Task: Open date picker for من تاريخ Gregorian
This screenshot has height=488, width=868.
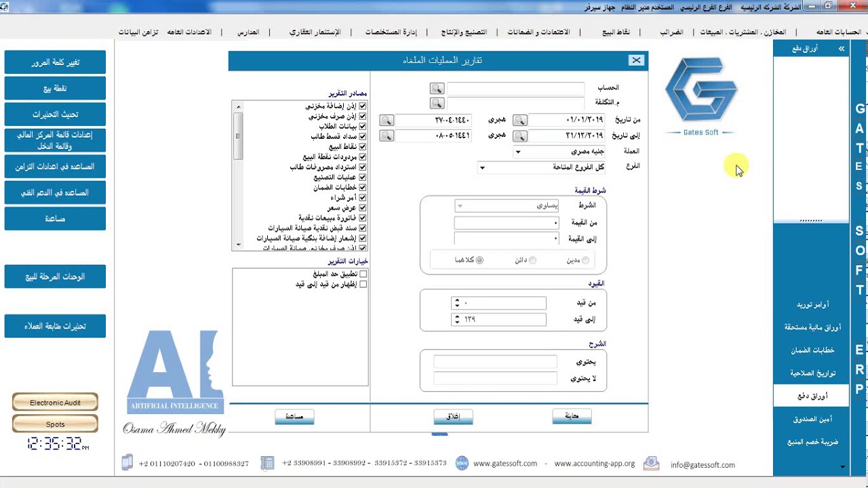Action: [x=520, y=120]
